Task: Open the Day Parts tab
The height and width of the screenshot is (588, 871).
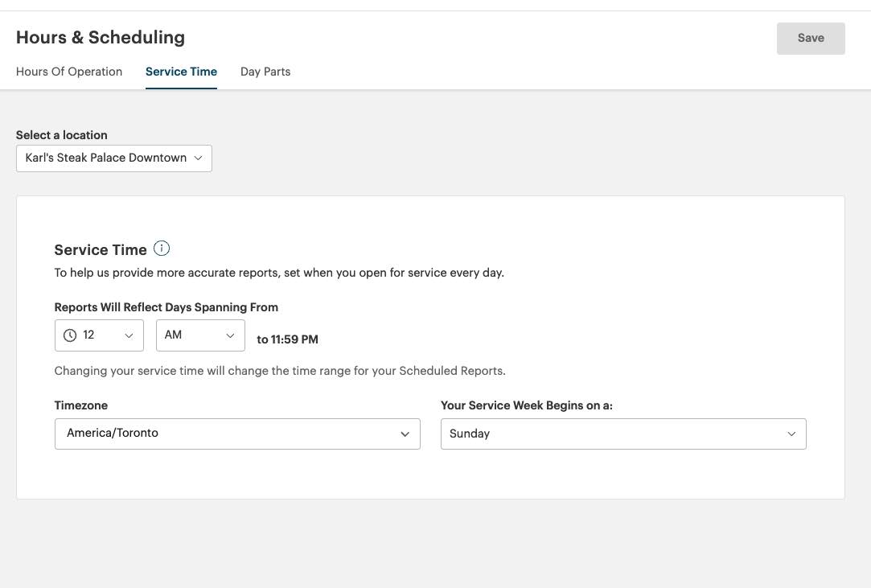Action: pos(265,72)
